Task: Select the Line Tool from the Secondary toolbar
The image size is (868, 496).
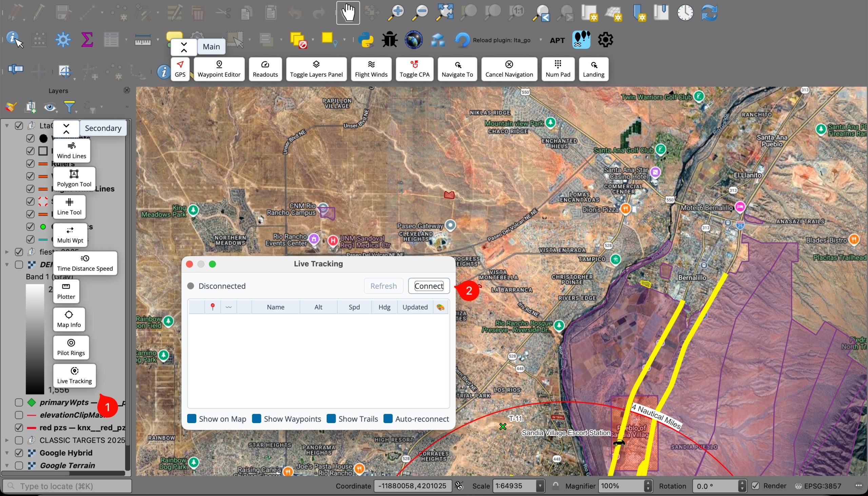Action: point(69,206)
